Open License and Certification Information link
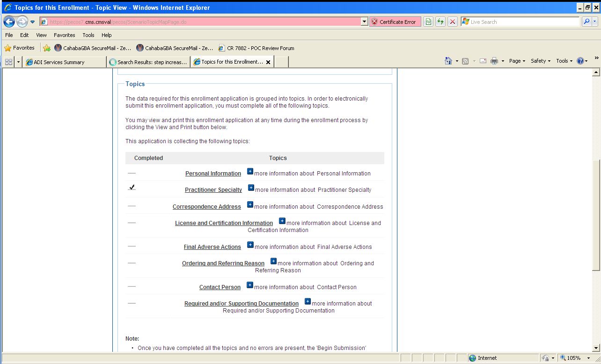Image resolution: width=601 pixels, height=364 pixels. [224, 223]
